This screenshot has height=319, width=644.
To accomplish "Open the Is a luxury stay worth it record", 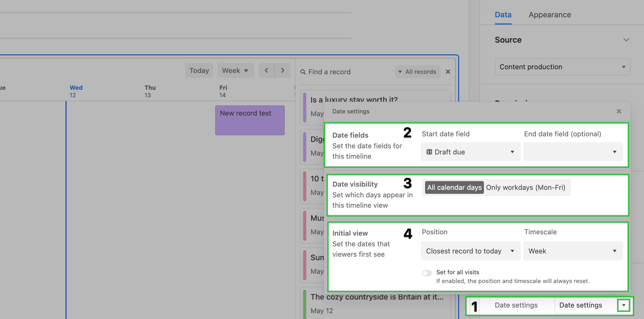I will click(x=354, y=100).
